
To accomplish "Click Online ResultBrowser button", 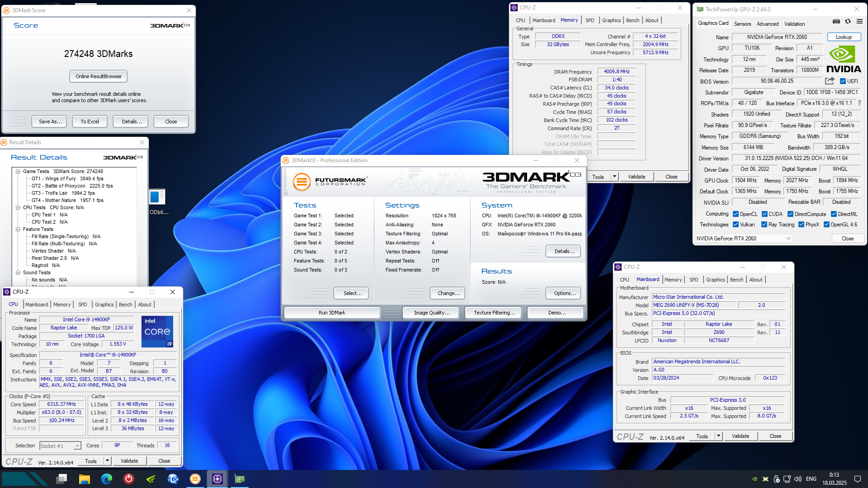I will pyautogui.click(x=99, y=76).
